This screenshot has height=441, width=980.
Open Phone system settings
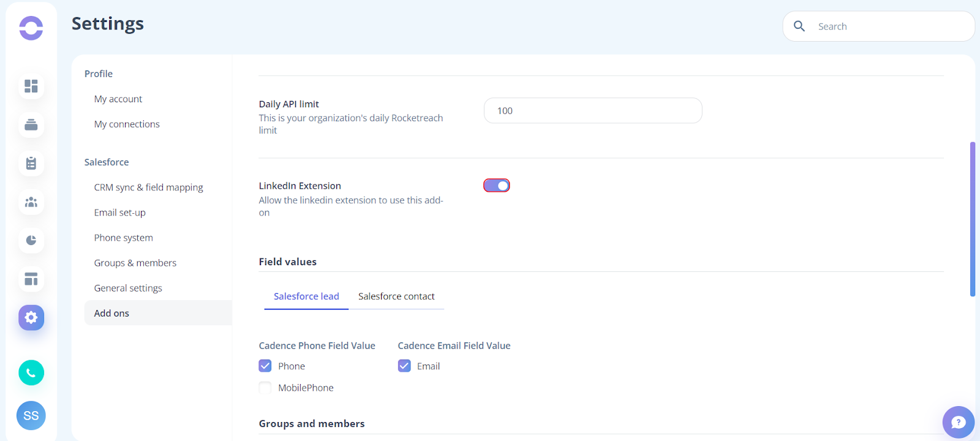click(x=124, y=238)
